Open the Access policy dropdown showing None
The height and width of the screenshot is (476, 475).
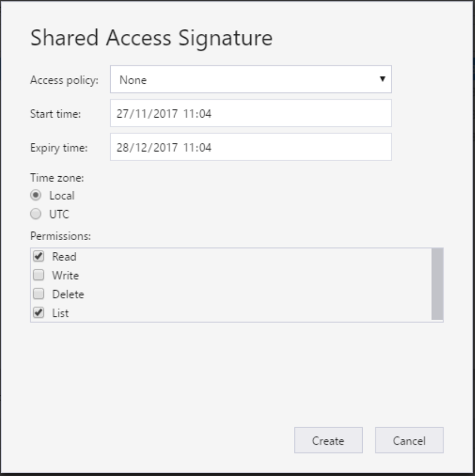[251, 79]
